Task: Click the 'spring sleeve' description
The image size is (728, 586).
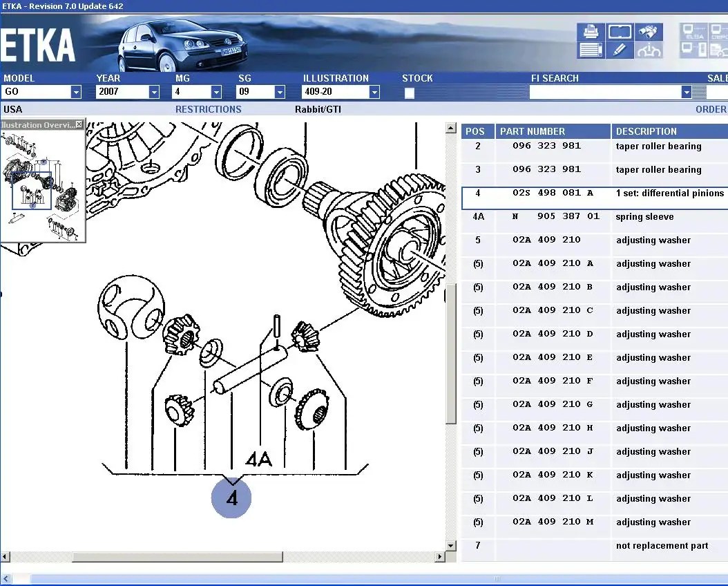Action: [644, 217]
